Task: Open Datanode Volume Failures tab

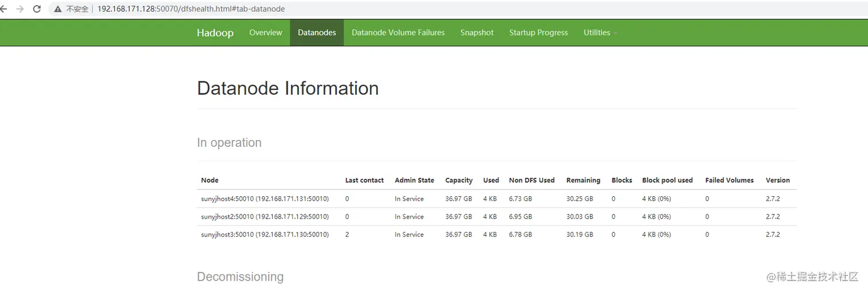Action: coord(398,33)
